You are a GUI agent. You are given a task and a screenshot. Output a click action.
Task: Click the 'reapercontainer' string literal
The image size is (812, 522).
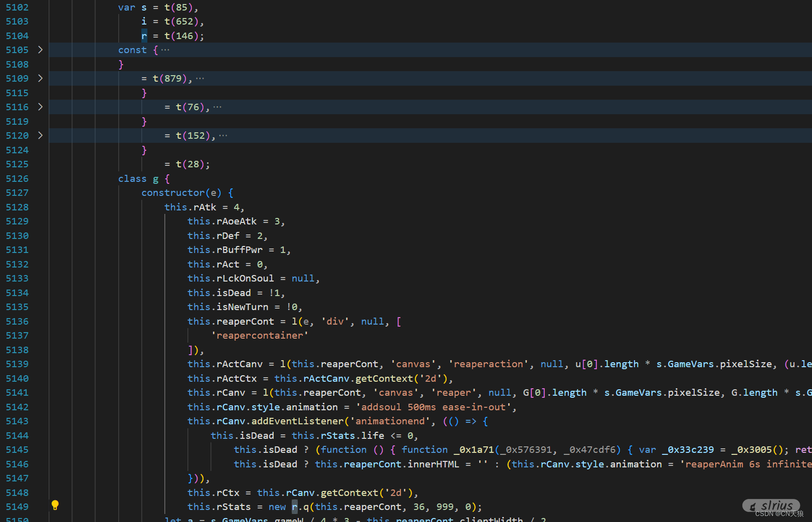pyautogui.click(x=260, y=336)
